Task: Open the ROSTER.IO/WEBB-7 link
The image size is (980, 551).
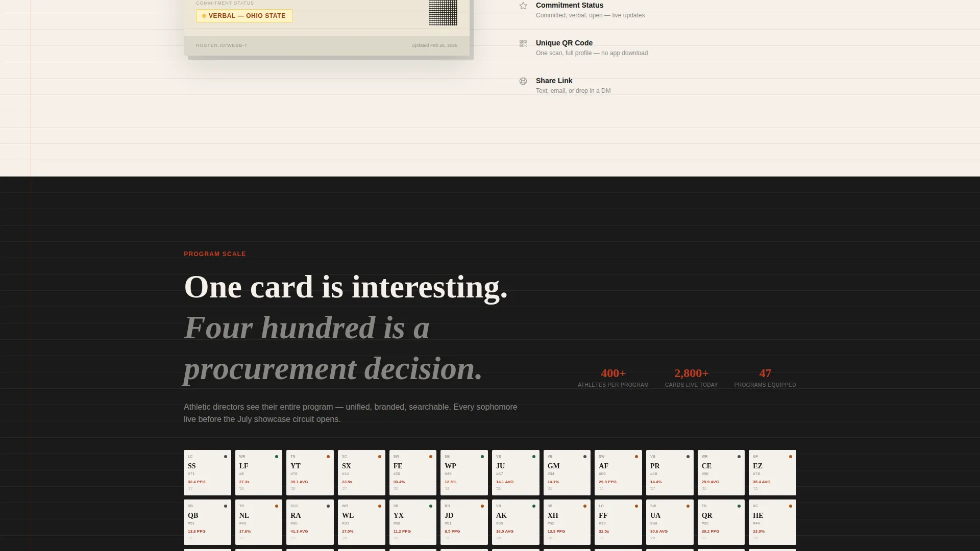Action: coord(222,45)
